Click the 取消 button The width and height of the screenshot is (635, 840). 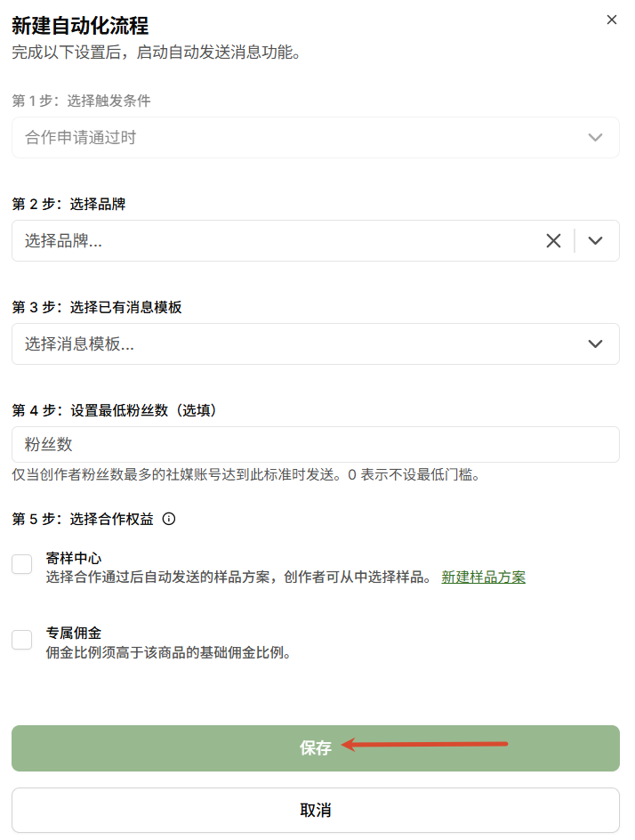[x=316, y=810]
